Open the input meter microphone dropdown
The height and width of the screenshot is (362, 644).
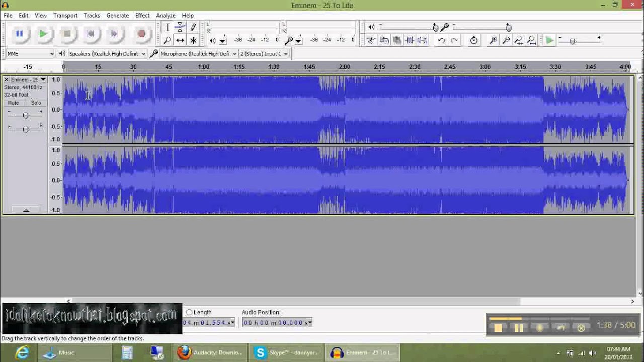click(x=298, y=41)
